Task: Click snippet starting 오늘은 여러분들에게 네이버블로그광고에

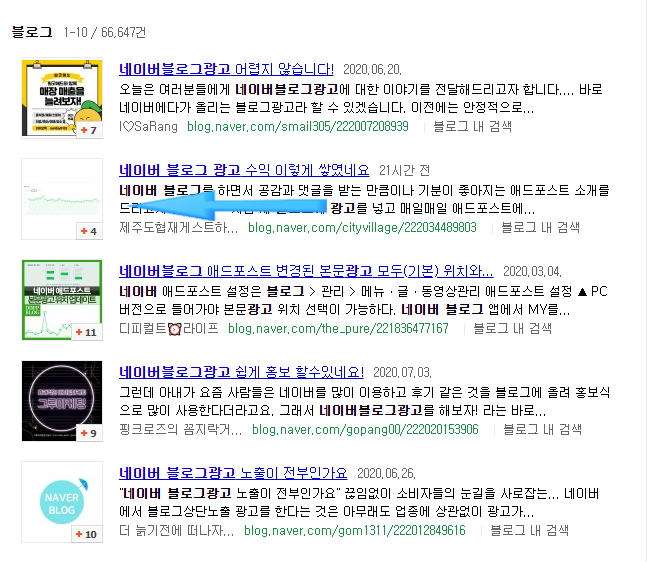Action: (x=361, y=99)
